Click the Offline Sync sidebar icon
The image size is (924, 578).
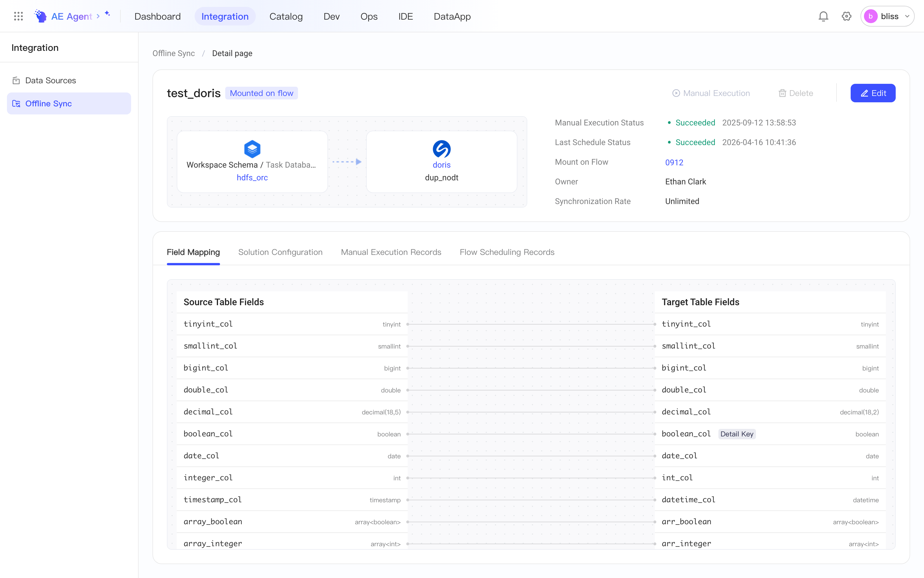[16, 103]
